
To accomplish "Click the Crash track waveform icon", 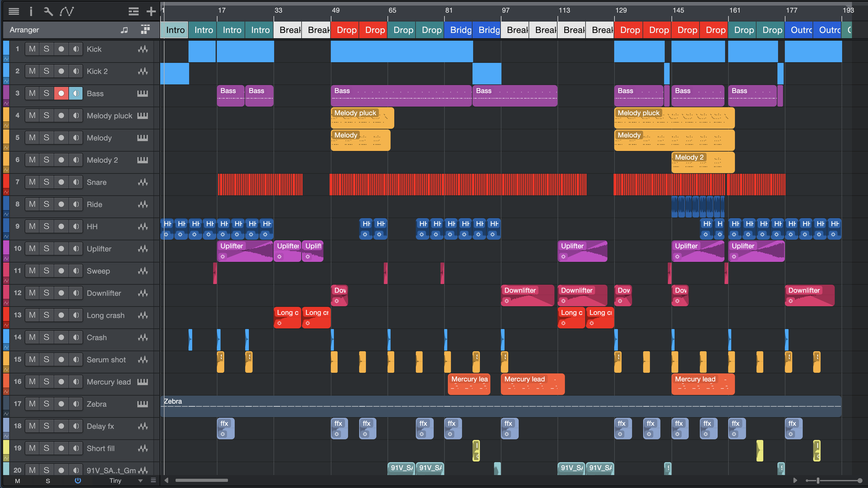I will pyautogui.click(x=143, y=337).
